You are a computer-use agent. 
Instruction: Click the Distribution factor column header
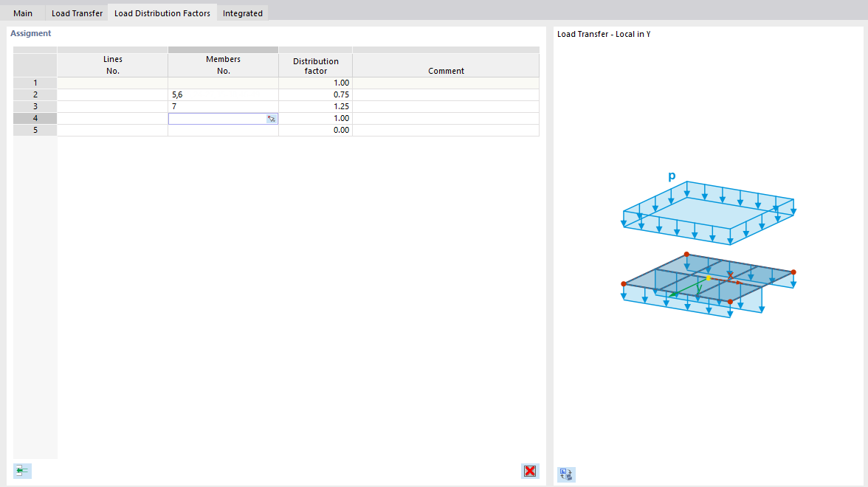pos(316,65)
